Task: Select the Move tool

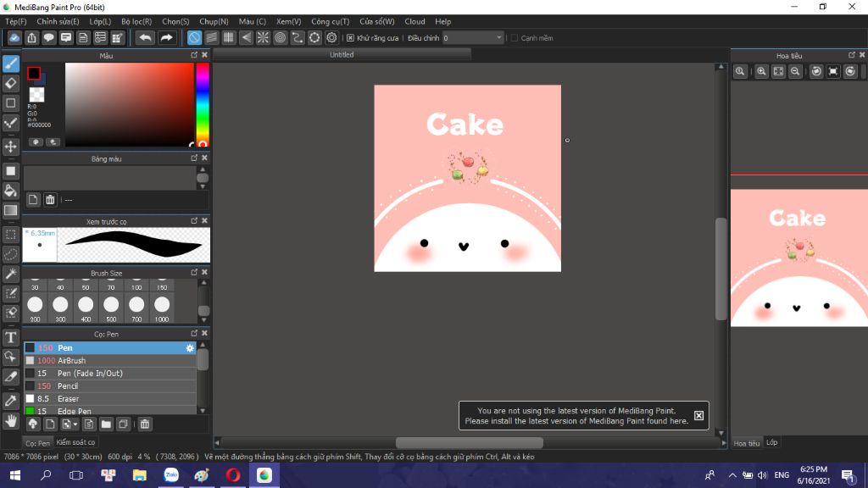Action: pos(11,147)
